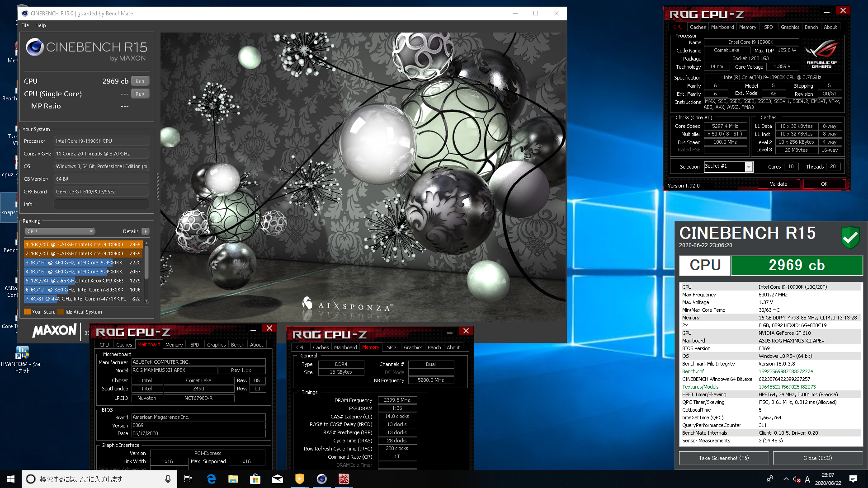This screenshot has height=488, width=868.
Task: Open Task View in the taskbar
Action: click(188, 479)
